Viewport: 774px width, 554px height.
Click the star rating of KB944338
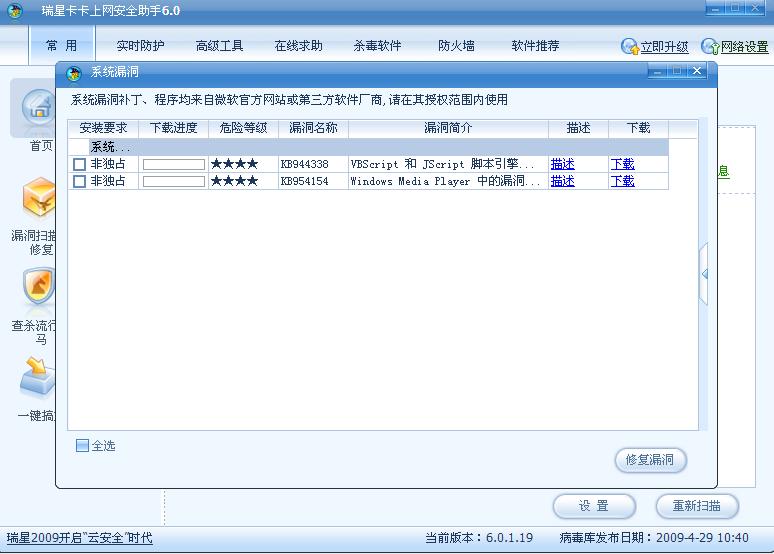pos(234,164)
